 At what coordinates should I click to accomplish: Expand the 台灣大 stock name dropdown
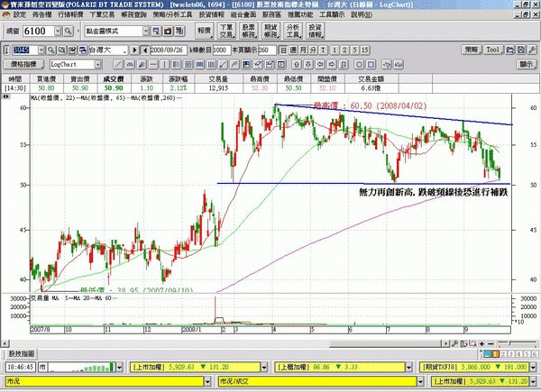(124, 50)
